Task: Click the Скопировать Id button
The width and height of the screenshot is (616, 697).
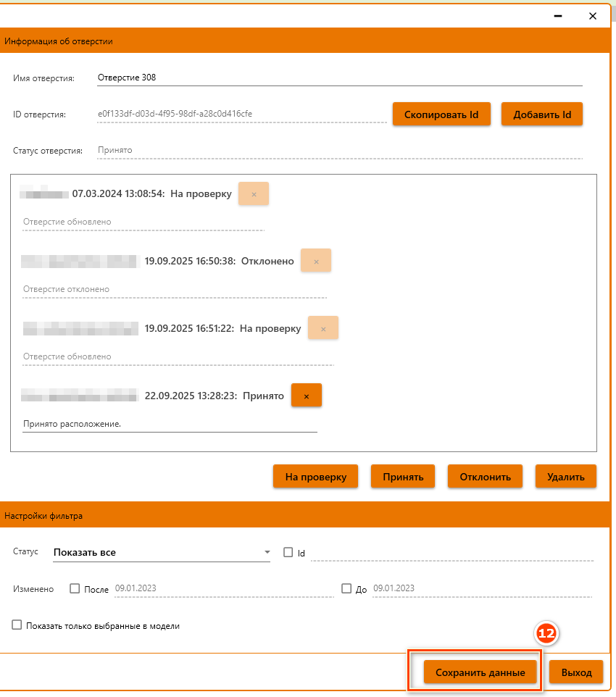Action: pyautogui.click(x=441, y=114)
